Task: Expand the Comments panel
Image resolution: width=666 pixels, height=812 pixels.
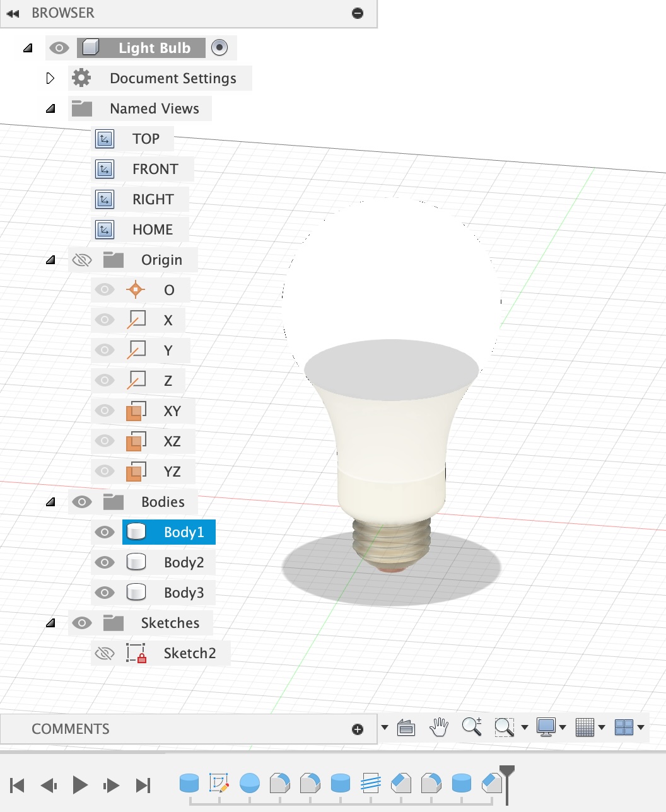Action: [358, 729]
